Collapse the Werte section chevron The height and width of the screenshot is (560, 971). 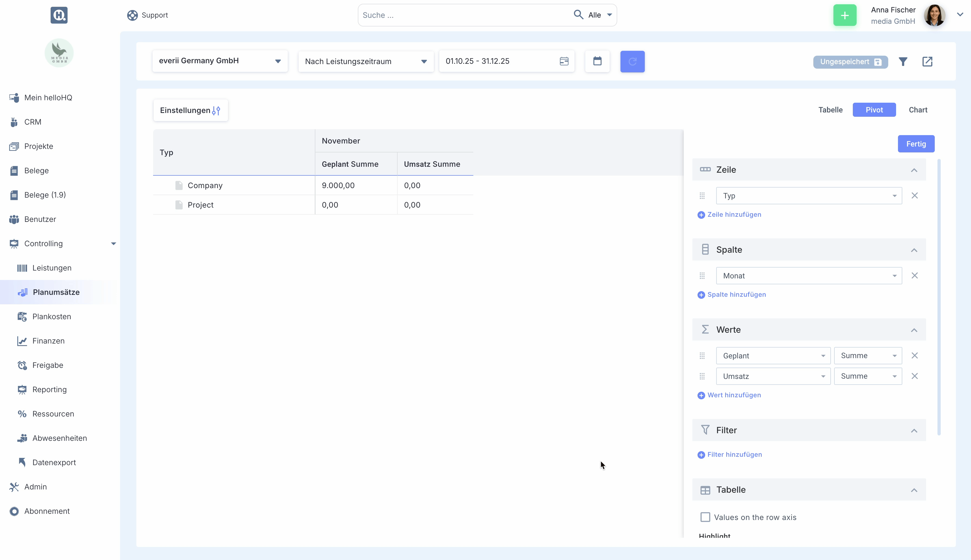pos(914,330)
